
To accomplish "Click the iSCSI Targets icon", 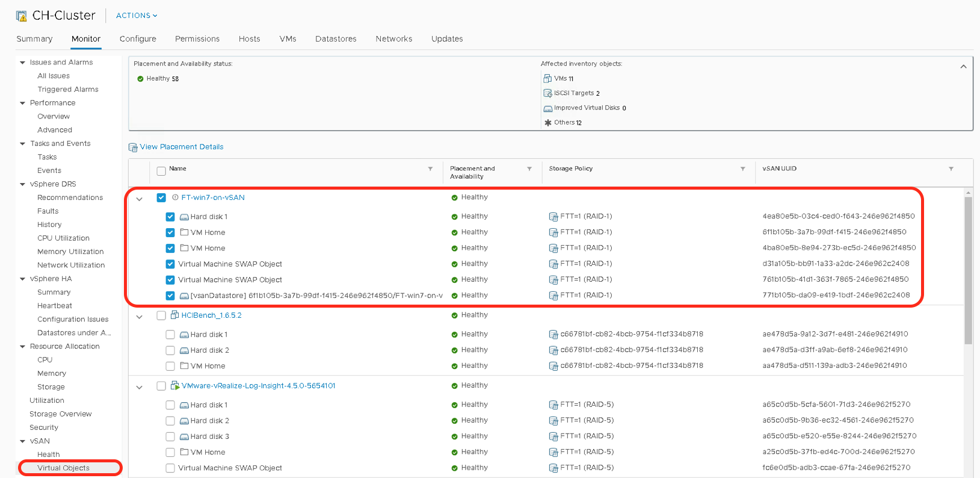I will (547, 93).
